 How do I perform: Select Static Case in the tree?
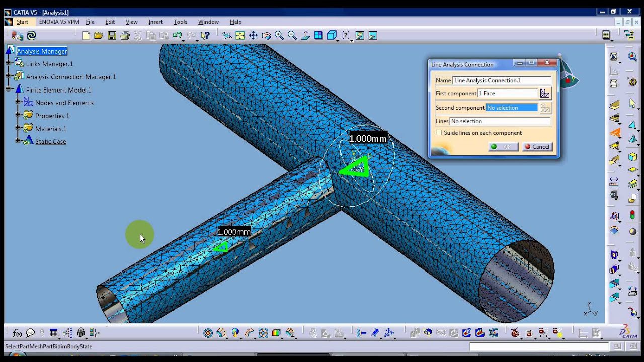[50, 141]
